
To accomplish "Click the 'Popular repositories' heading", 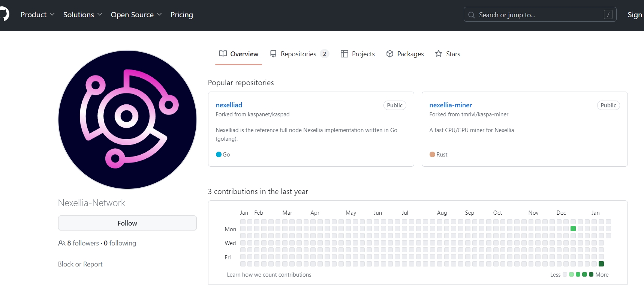I will point(241,83).
